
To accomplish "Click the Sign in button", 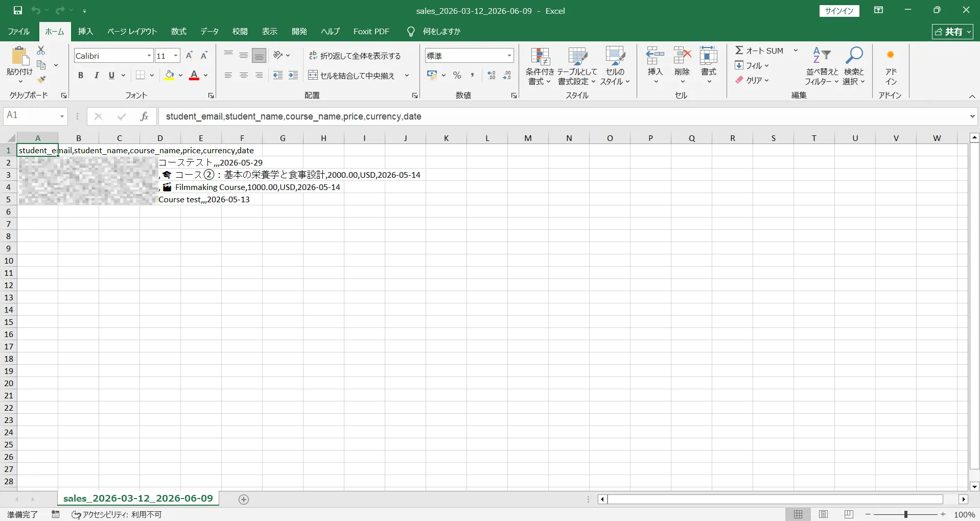I will [839, 11].
